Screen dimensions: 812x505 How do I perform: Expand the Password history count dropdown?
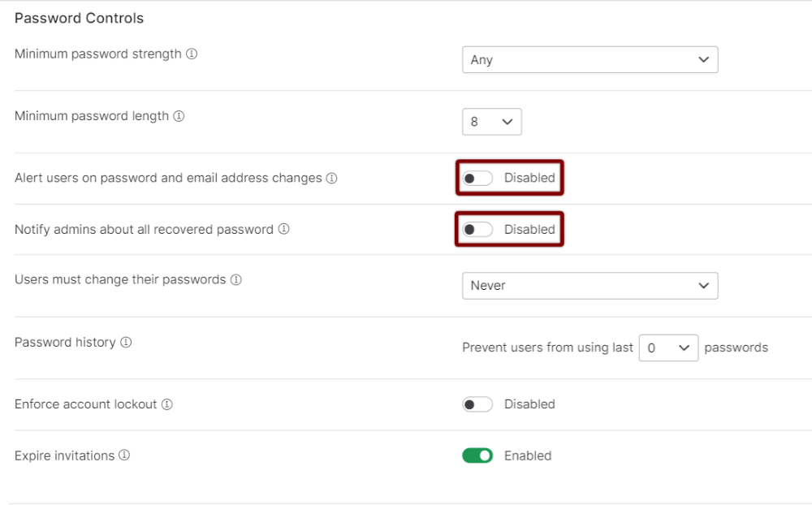[x=668, y=348]
